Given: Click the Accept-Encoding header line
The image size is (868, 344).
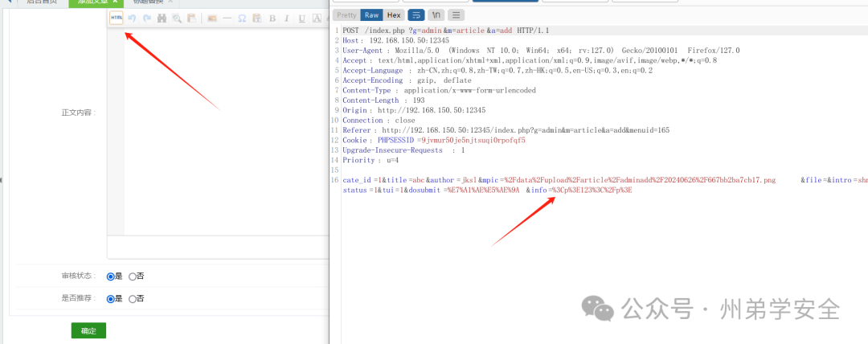Looking at the screenshot, I should (x=407, y=80).
